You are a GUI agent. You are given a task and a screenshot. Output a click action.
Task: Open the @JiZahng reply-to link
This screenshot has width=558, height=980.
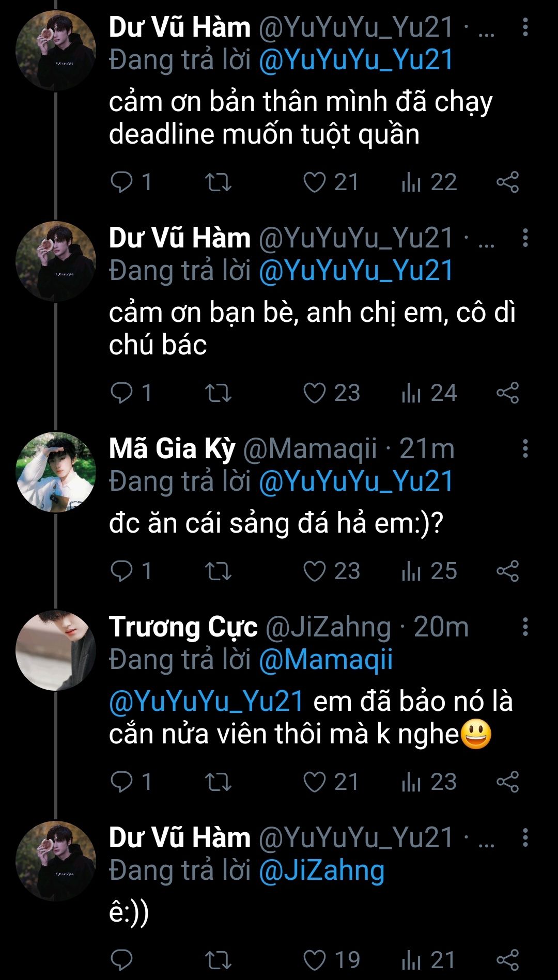pyautogui.click(x=321, y=870)
